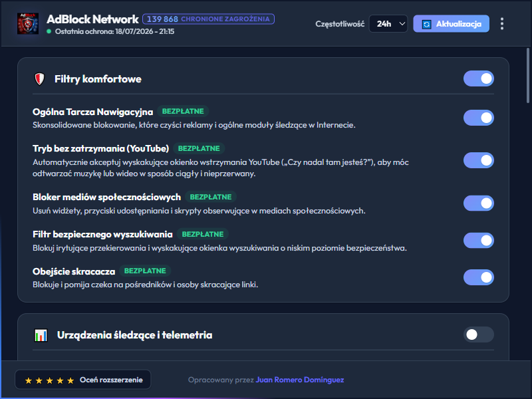Click Oceń rozszerzenie rating button

(x=82, y=380)
